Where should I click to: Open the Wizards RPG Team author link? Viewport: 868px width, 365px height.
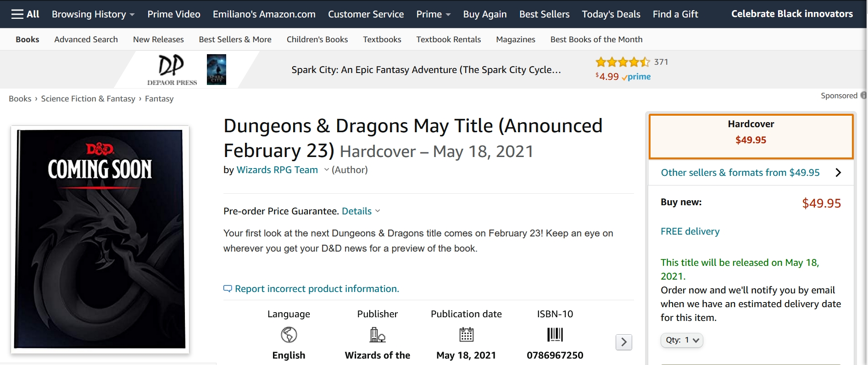click(x=277, y=170)
